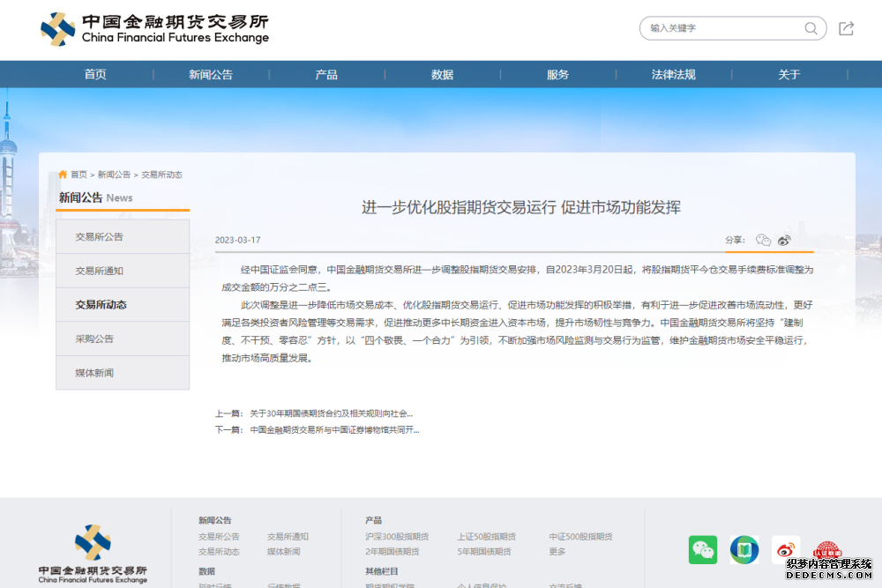Select 采购公告 in the left sidebar
882x588 pixels.
pyautogui.click(x=123, y=339)
